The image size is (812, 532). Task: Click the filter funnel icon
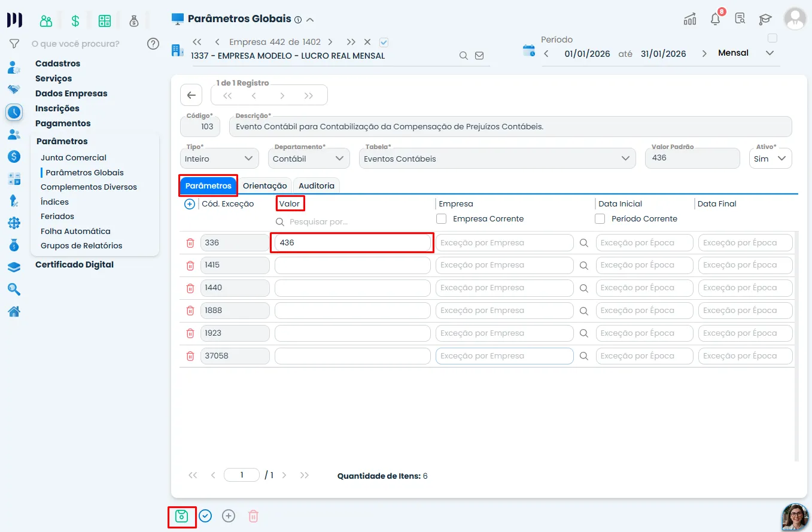(14, 44)
